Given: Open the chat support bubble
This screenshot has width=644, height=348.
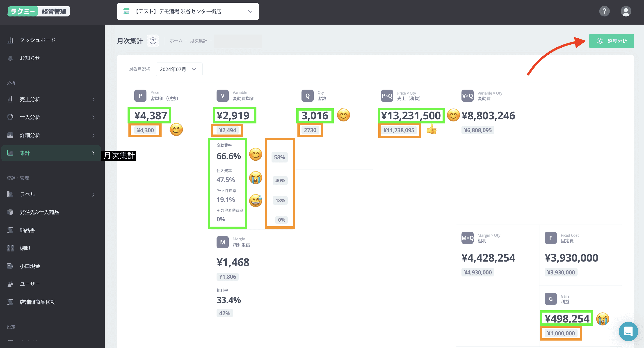Looking at the screenshot, I should [x=628, y=332].
